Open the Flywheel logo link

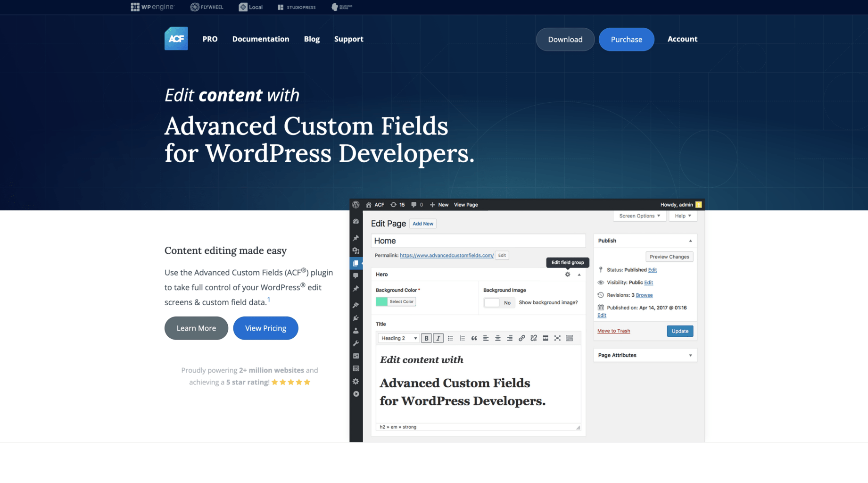(207, 7)
